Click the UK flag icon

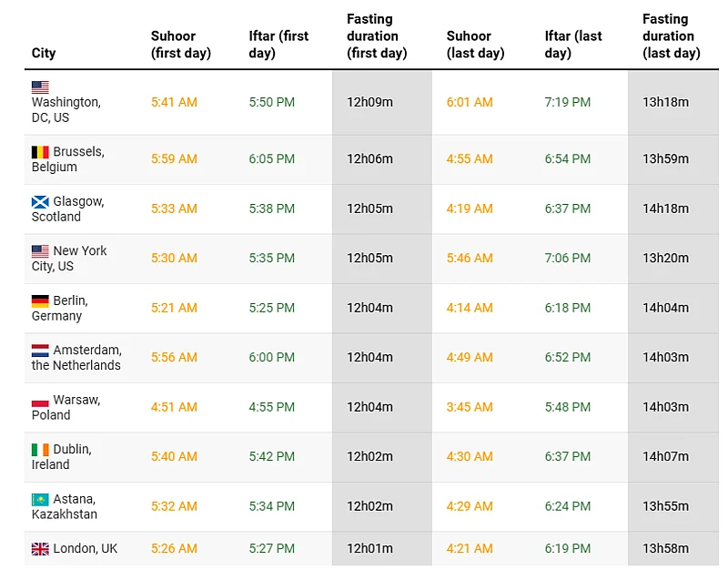tap(40, 549)
